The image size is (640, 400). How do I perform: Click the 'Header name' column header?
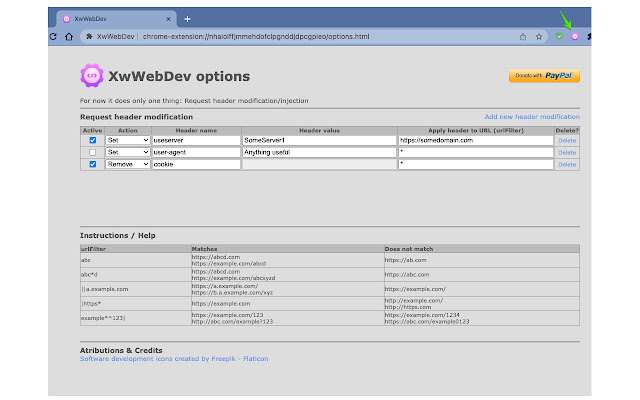196,131
